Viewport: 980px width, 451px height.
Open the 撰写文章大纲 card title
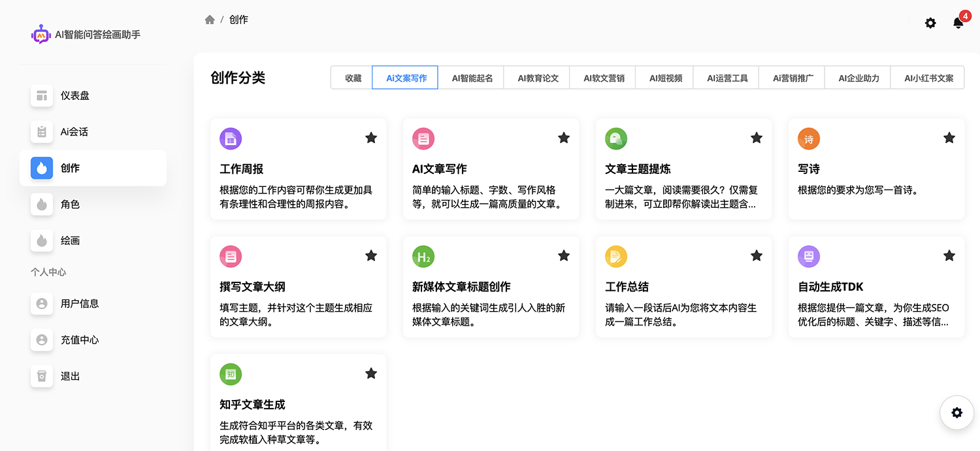(x=252, y=287)
